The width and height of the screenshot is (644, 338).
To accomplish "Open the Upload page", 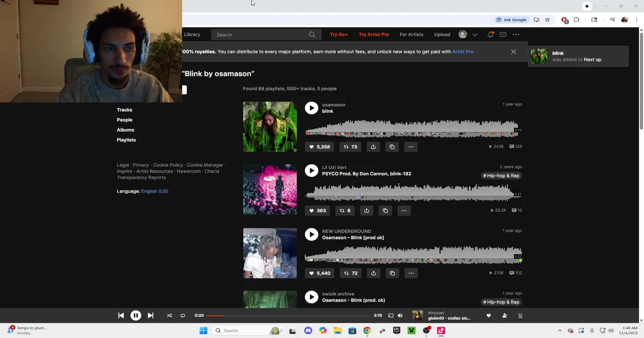I will (442, 34).
